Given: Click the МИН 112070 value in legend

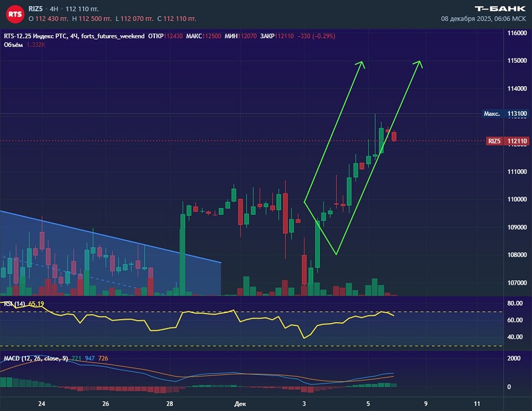Looking at the screenshot, I should click(x=240, y=36).
